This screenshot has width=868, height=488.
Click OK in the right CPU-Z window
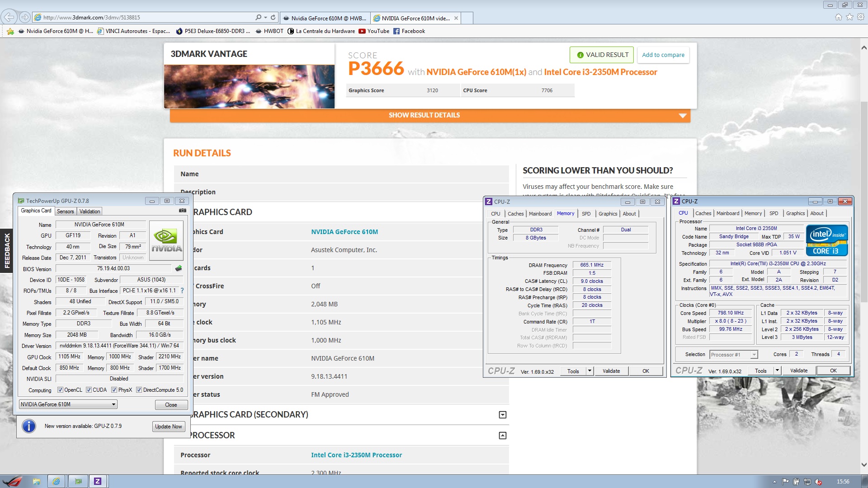[833, 371]
